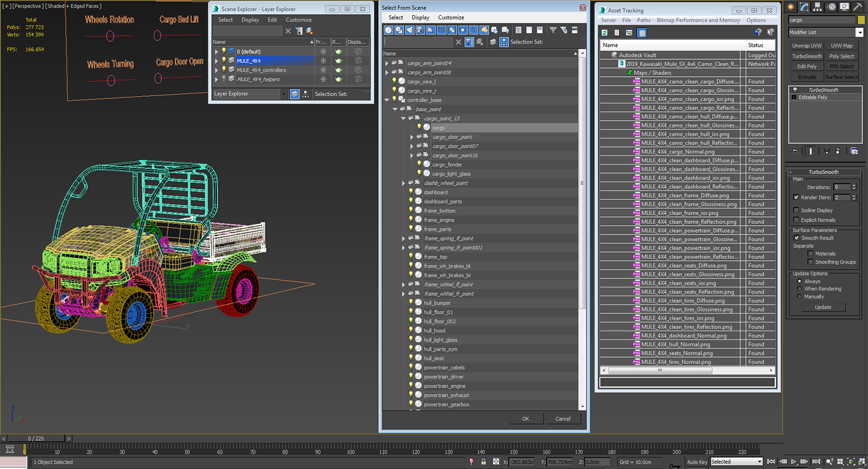Enable Separate by Smoothing Groups checkbox
Screen dimensions: 868x469
[x=811, y=262]
